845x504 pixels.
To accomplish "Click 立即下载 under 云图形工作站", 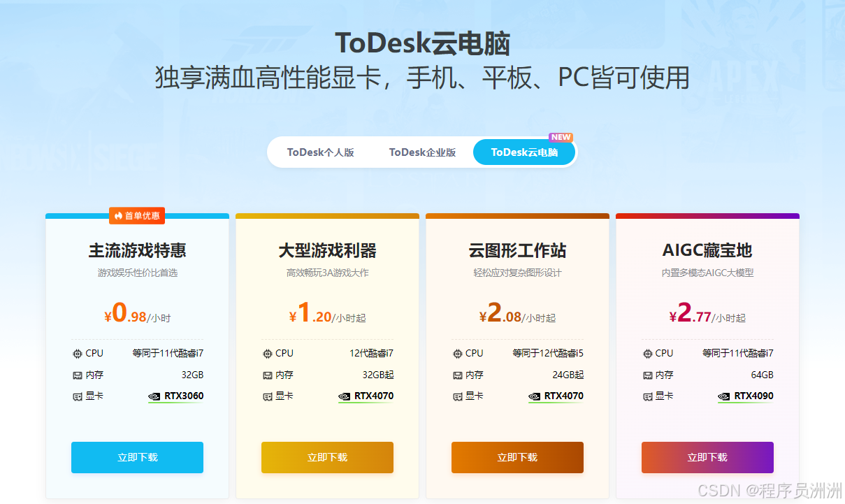I will click(x=517, y=457).
